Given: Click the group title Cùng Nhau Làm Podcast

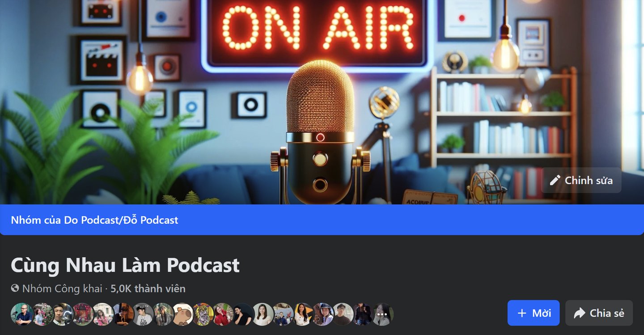Looking at the screenshot, I should (125, 265).
